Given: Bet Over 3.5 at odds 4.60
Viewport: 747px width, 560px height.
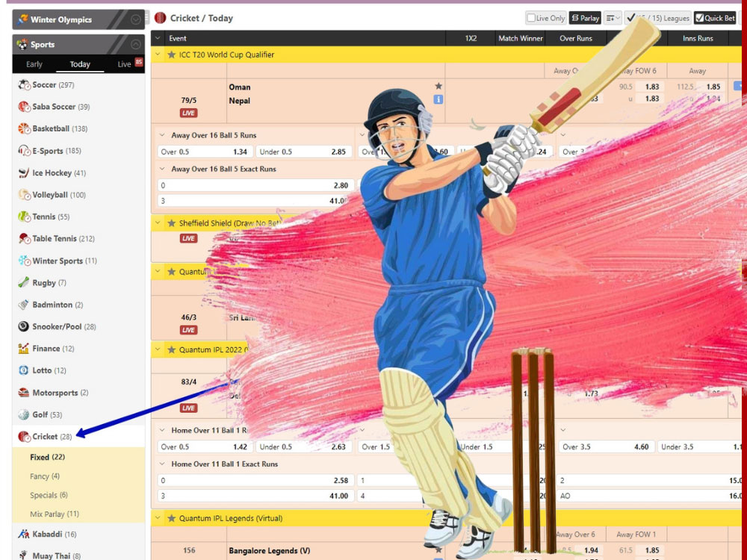Looking at the screenshot, I should click(606, 447).
